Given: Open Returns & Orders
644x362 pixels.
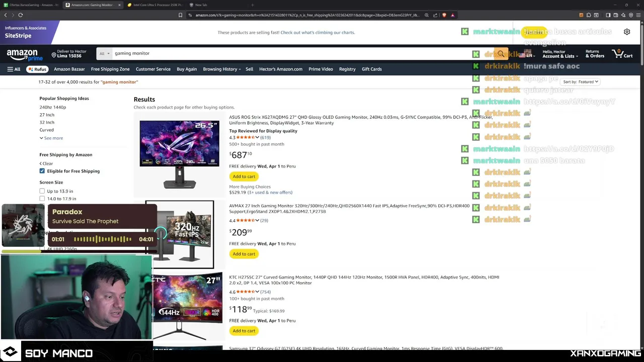Looking at the screenshot, I should tap(595, 54).
